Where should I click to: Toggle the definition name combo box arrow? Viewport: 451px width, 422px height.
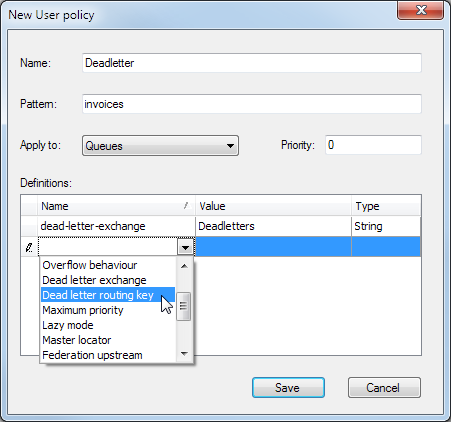pyautogui.click(x=185, y=248)
